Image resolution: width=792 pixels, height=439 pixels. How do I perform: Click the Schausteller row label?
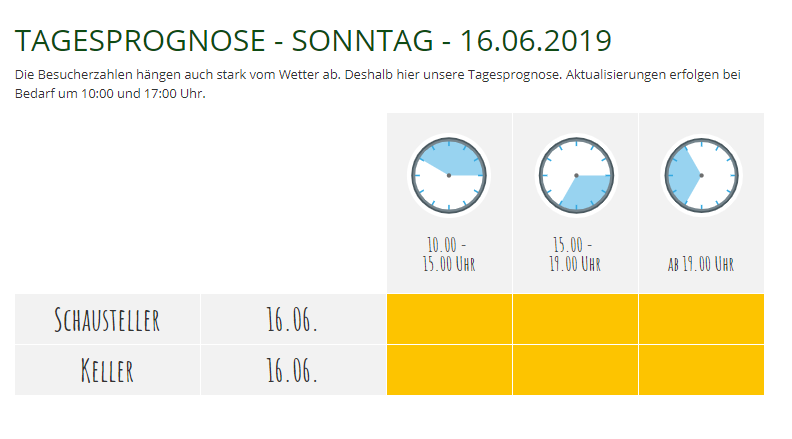pyautogui.click(x=108, y=320)
